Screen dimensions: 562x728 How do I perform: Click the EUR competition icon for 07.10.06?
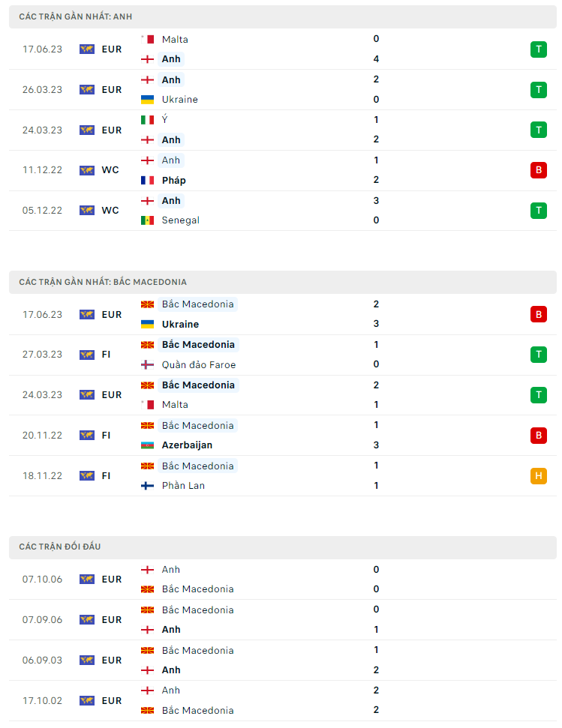87,580
